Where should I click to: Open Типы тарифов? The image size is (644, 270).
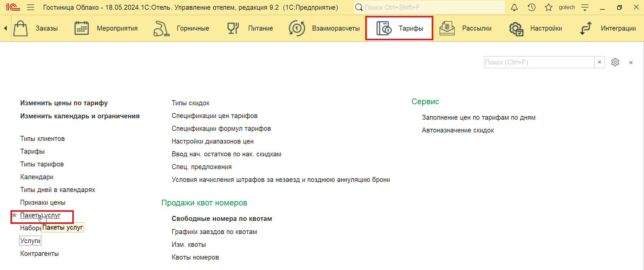click(42, 164)
